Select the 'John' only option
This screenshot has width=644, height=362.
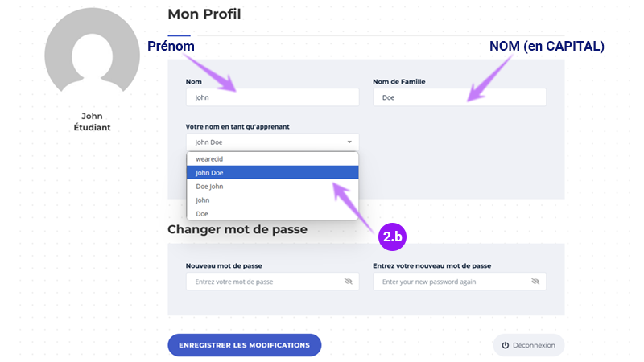272,200
